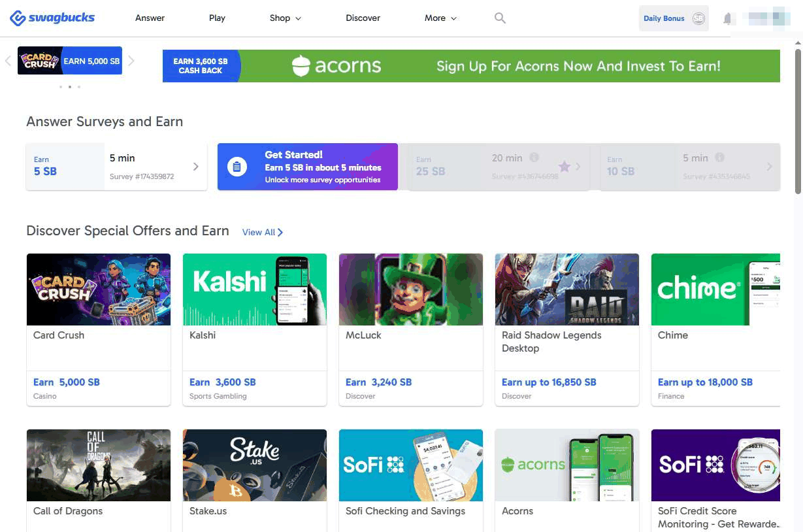Image resolution: width=803 pixels, height=532 pixels.
Task: Open the Play menu item
Action: pyautogui.click(x=217, y=18)
